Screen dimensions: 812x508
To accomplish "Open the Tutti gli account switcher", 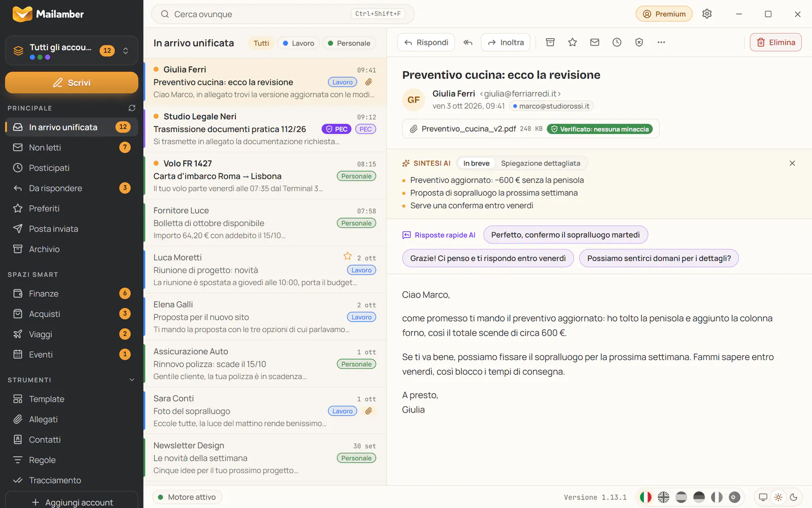I will 72,50.
